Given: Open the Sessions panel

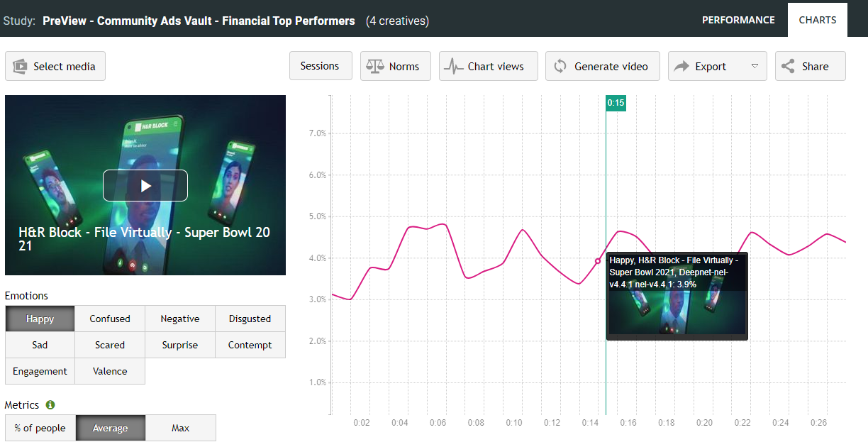Looking at the screenshot, I should tap(320, 66).
